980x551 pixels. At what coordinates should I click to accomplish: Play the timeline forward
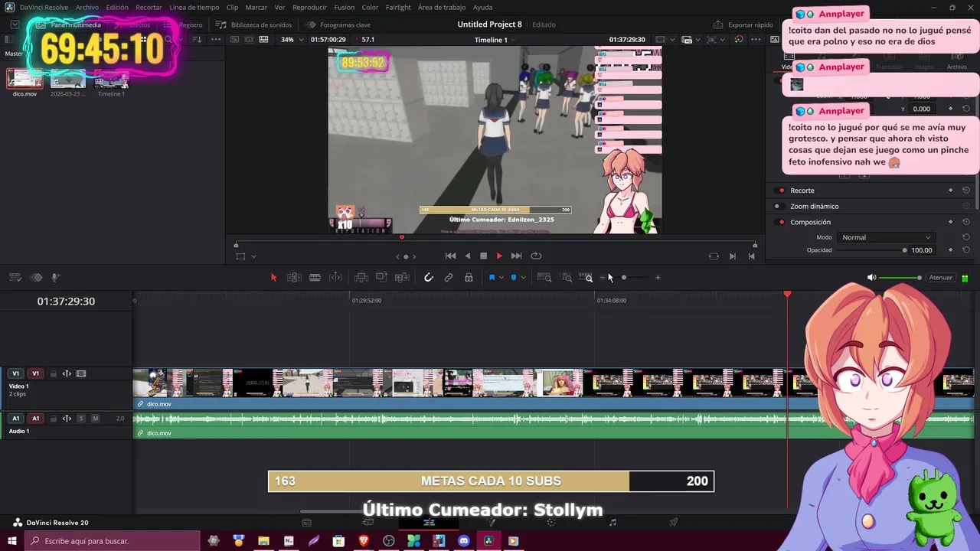click(499, 256)
